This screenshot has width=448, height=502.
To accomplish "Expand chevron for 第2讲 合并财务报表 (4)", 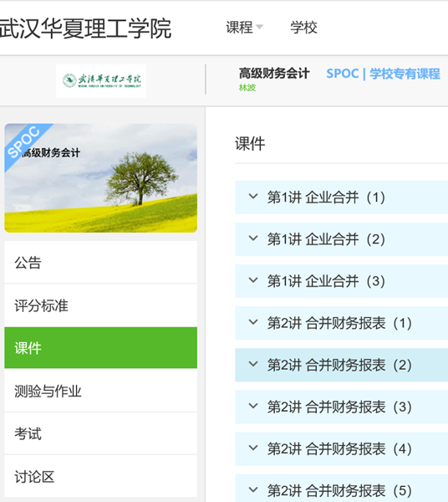I will click(x=253, y=448).
